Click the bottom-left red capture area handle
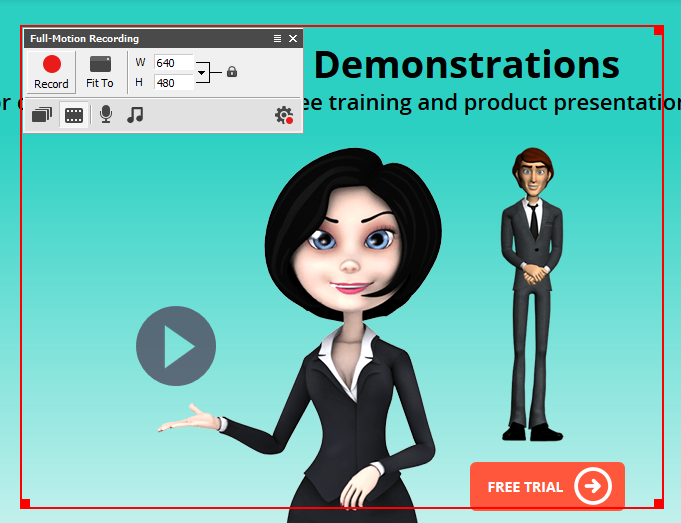This screenshot has height=523, width=681. [x=25, y=503]
